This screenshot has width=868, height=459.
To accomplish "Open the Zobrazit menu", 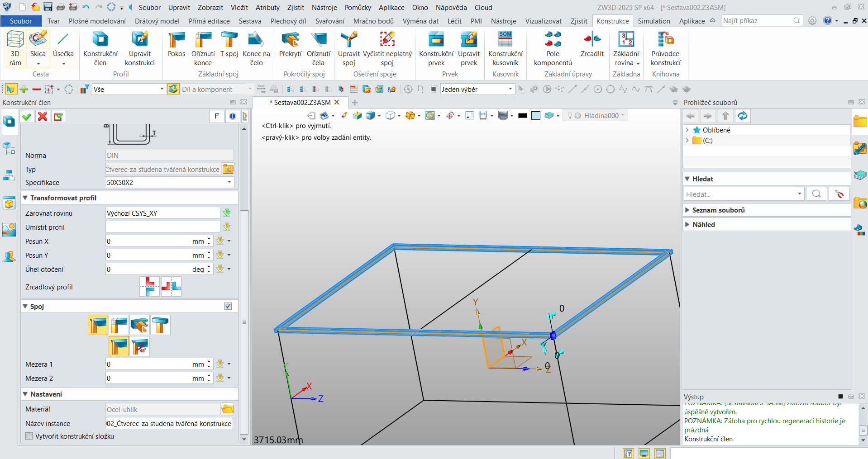I will (210, 7).
